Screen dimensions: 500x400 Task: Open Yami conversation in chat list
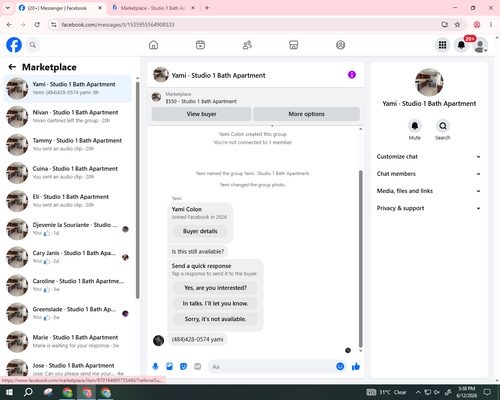pos(67,88)
